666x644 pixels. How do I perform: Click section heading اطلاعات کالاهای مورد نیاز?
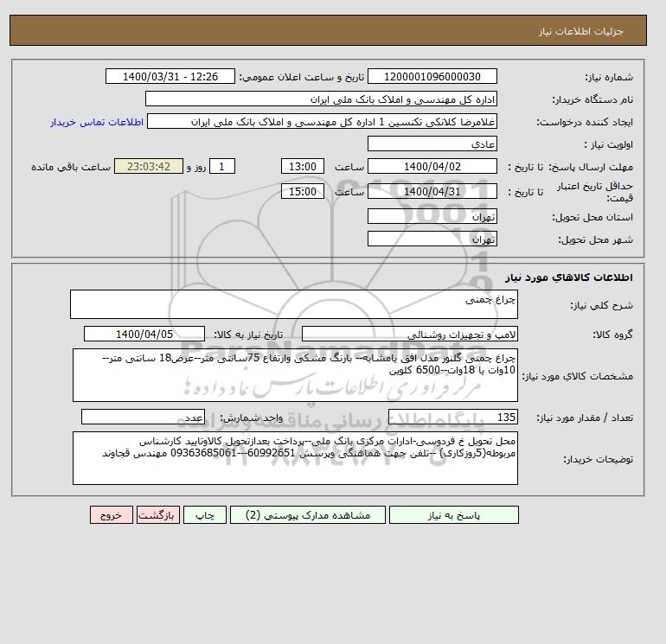(569, 277)
